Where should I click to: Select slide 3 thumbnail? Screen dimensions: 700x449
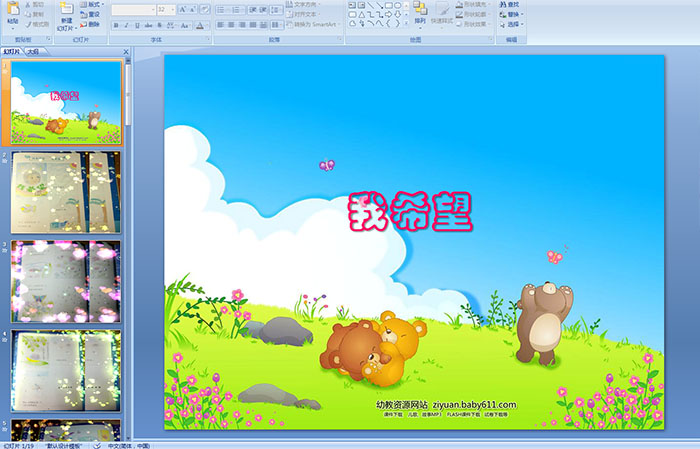coord(66,281)
